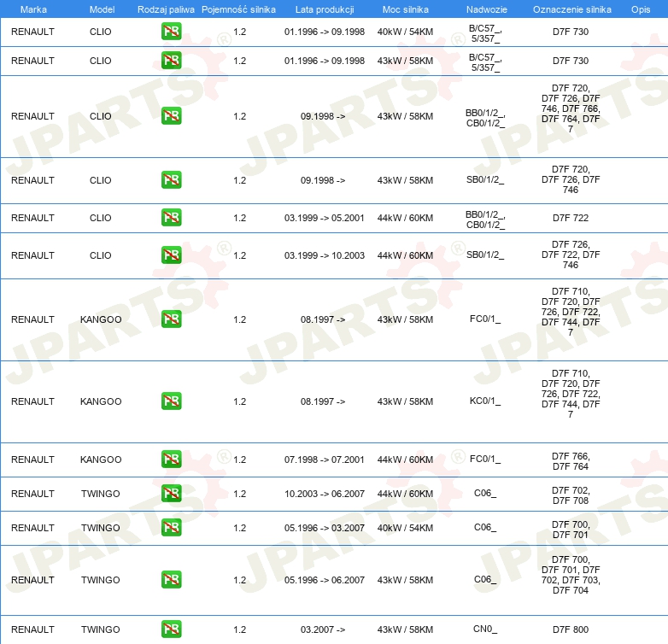Screen dimensions: 668x644
Task: Click KANGOO model in the KC0/1_ row
Action: [101, 401]
